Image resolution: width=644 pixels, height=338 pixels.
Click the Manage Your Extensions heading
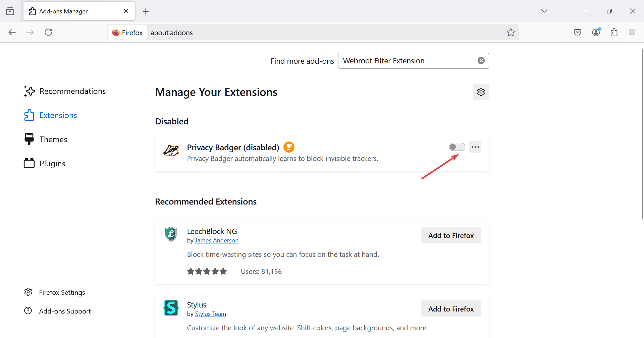[x=216, y=92]
